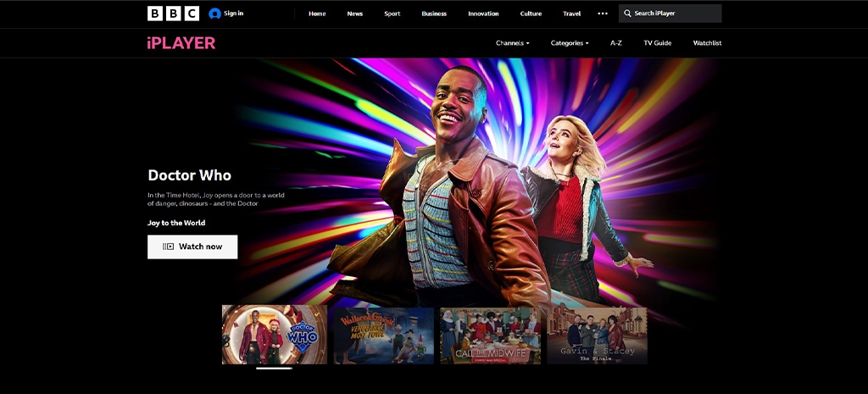The height and width of the screenshot is (394, 868).
Task: Open the Sport section
Action: tap(392, 14)
